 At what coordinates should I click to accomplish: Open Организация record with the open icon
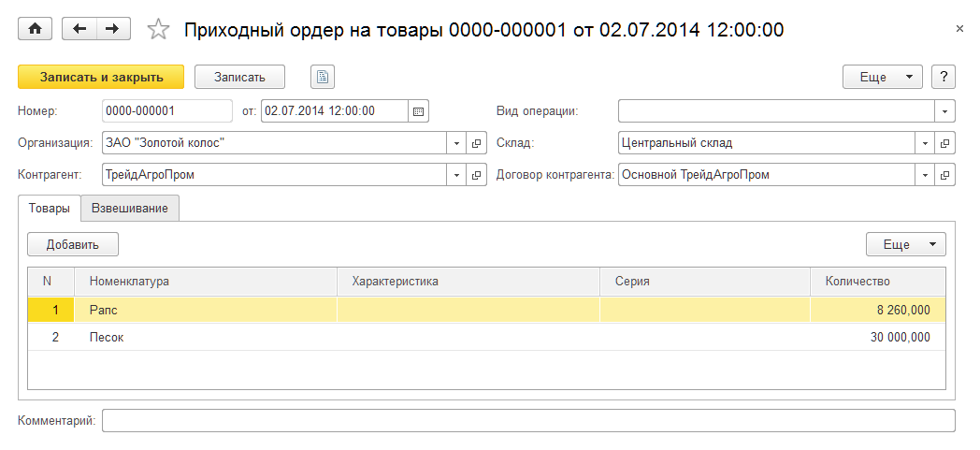tap(476, 143)
